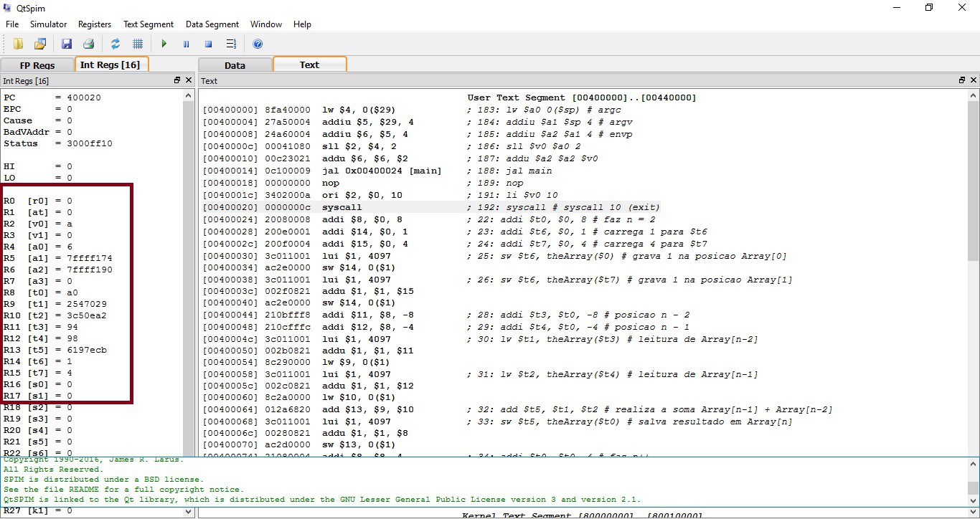Image resolution: width=980 pixels, height=519 pixels.
Task: Open help with the question mark icon
Action: (x=258, y=44)
